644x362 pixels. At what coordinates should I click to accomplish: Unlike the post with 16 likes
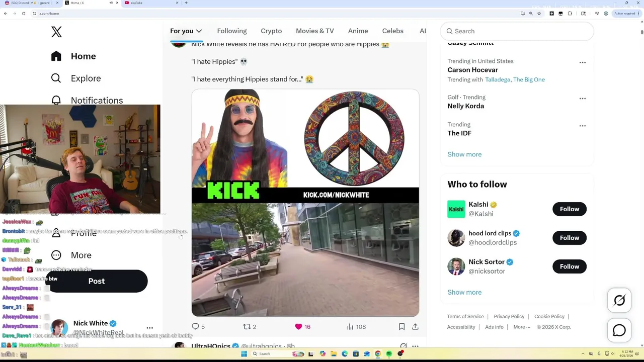(302, 327)
